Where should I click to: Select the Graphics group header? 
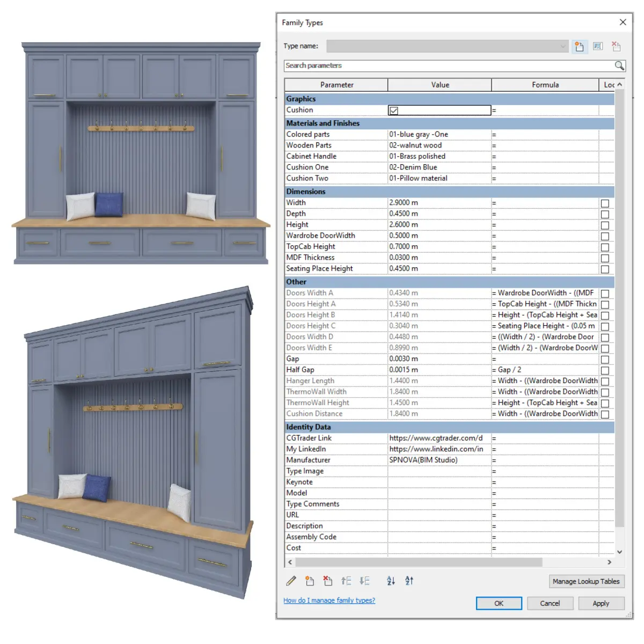pos(450,99)
